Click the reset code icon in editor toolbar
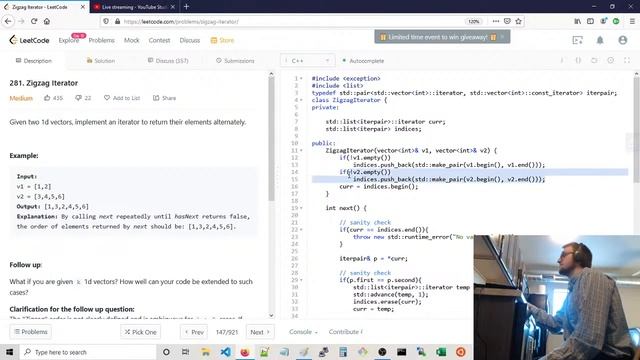This screenshot has height=360, width=640. click(x=594, y=60)
